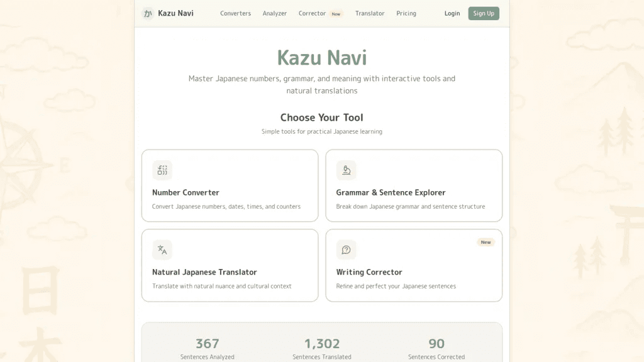Click the Kazu Navi logo icon
This screenshot has height=362, width=644.
[x=148, y=14]
